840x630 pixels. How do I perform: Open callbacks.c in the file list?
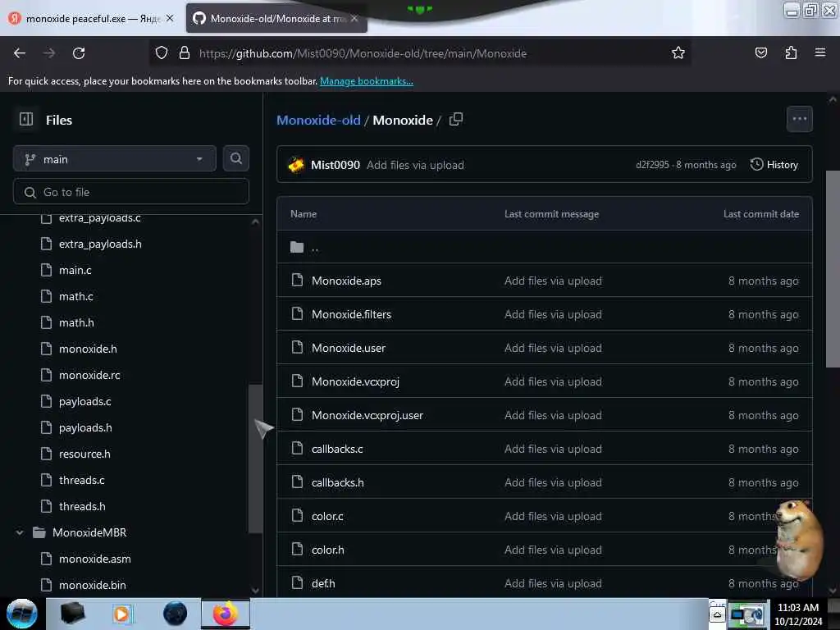(x=337, y=449)
